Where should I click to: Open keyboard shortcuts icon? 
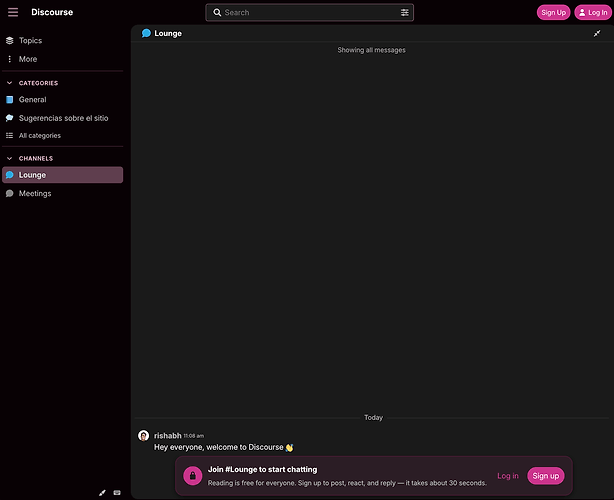(117, 493)
